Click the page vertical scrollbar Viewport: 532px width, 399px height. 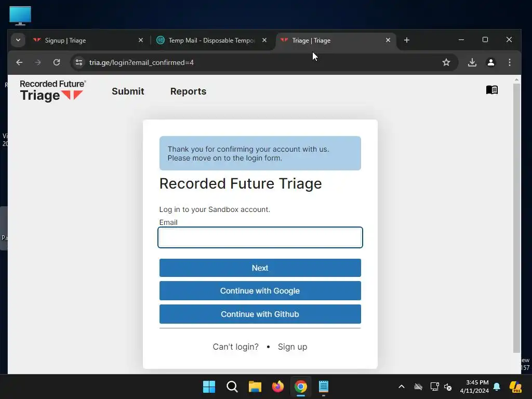[516, 217]
